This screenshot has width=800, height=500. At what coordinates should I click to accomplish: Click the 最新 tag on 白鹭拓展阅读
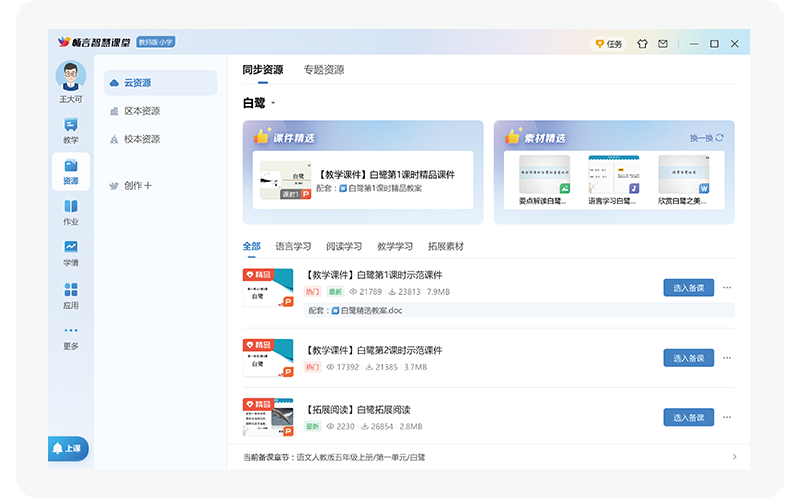312,427
